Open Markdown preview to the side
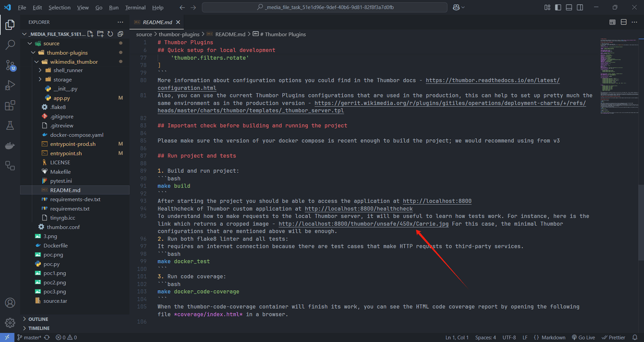Screen dimensions: 644x342 tap(612, 22)
